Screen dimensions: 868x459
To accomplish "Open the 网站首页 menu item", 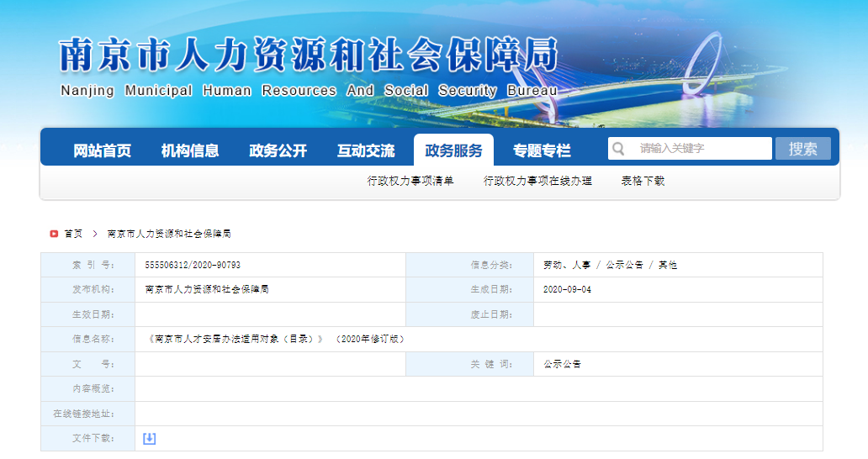I will (103, 150).
